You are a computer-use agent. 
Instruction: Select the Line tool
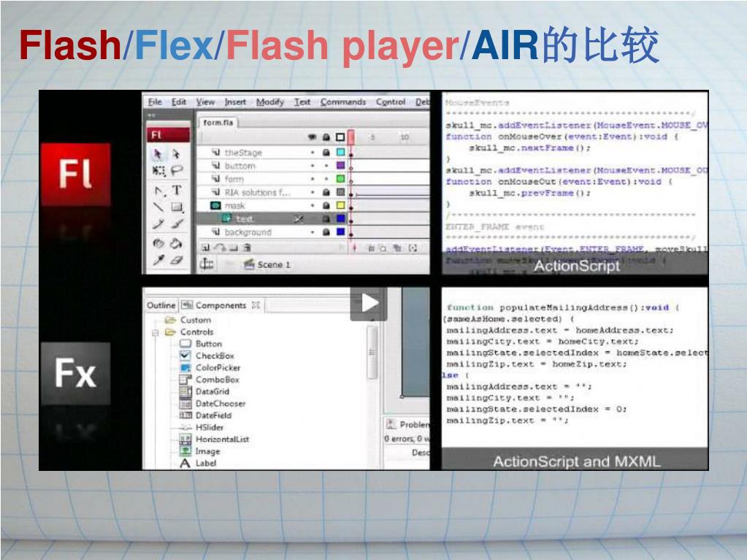pos(158,207)
